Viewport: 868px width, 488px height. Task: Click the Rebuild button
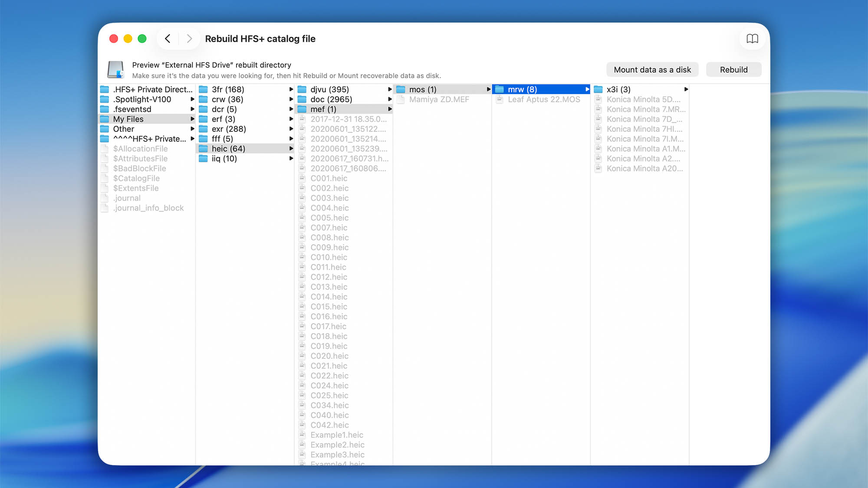733,69
